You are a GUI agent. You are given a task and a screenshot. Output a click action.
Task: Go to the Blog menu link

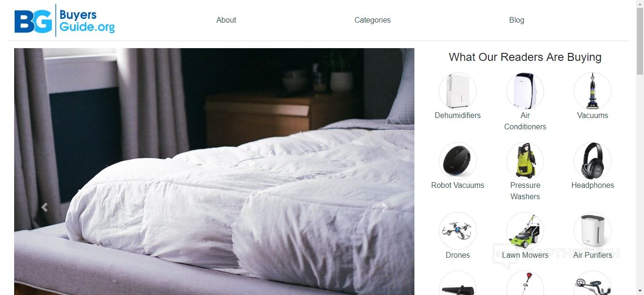[517, 20]
